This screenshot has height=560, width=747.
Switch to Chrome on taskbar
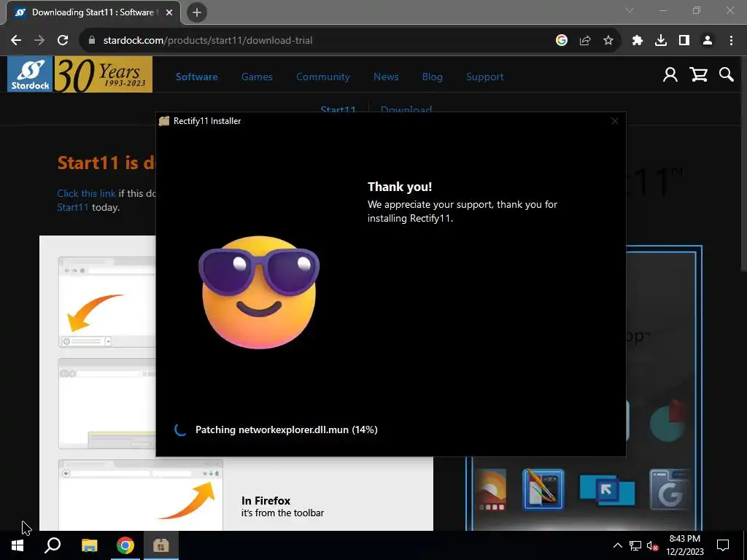point(125,545)
